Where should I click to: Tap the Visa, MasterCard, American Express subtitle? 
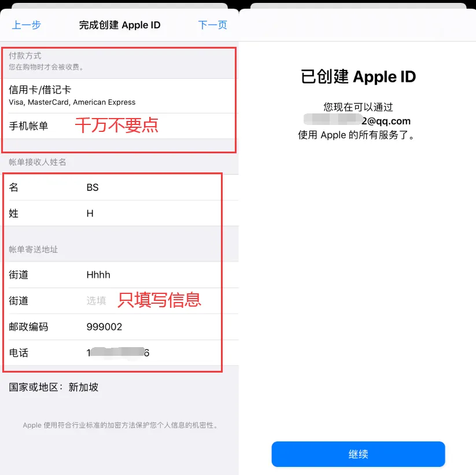tap(72, 102)
